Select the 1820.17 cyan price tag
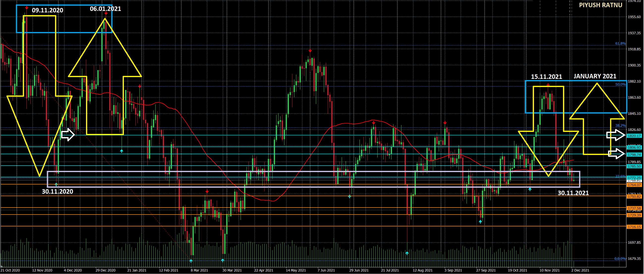Viewport: 644px width, 274px height. (634, 136)
